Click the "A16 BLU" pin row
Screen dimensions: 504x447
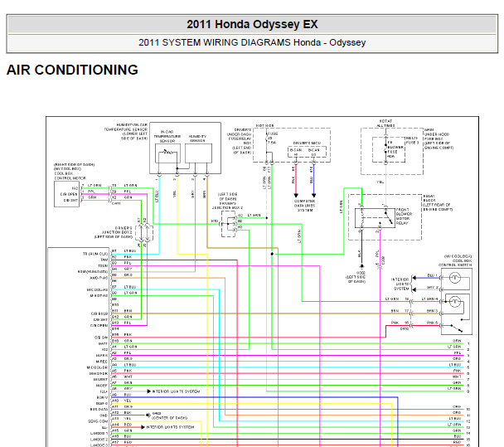coord(122,436)
